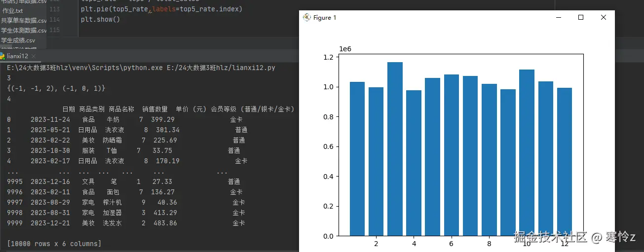Click the price 301.34
Viewport: 644px width, 252px height.
pyautogui.click(x=168, y=130)
